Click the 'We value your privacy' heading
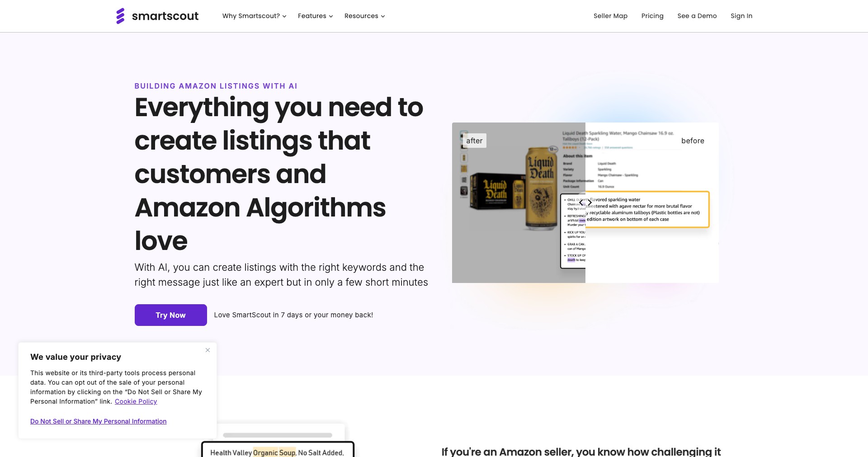 coord(75,357)
